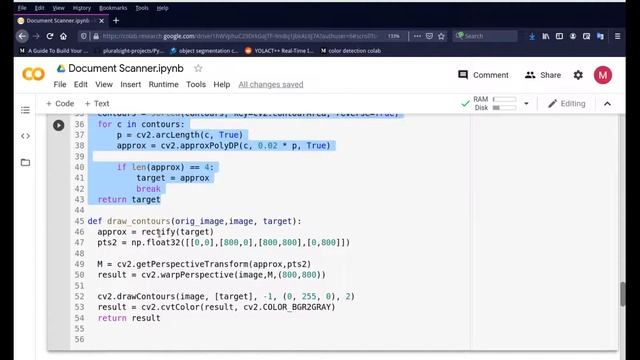Close the Document Scanner.ipynb tab
This screenshot has height=360, width=640.
101,20
